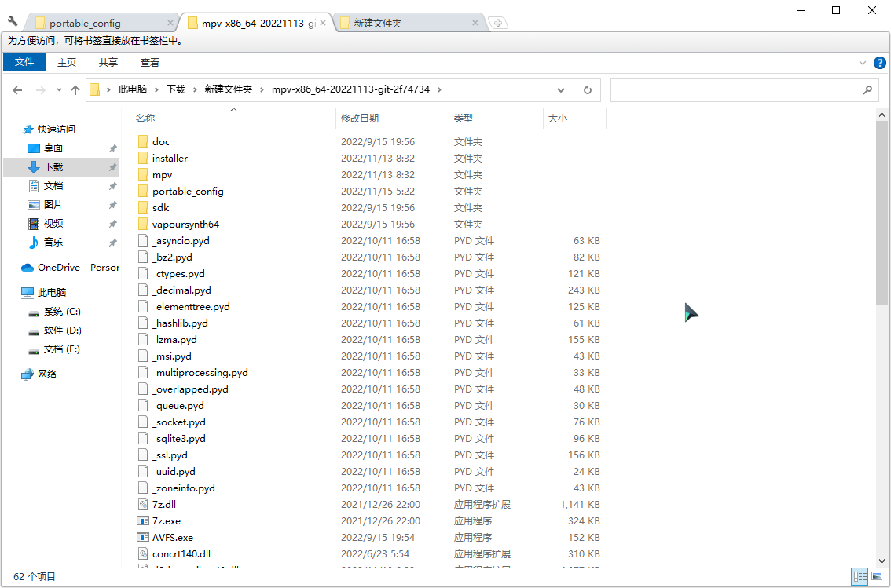Switch to large icons view

(x=878, y=577)
